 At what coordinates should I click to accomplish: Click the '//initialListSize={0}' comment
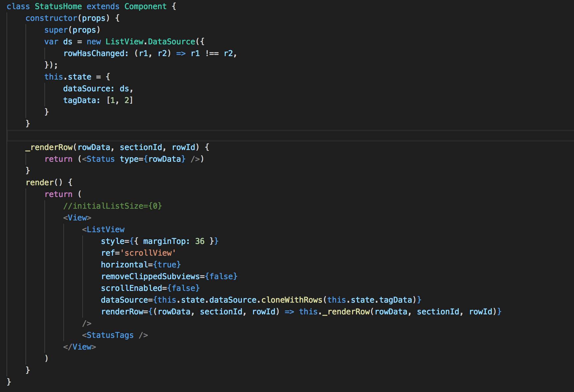pyautogui.click(x=113, y=206)
